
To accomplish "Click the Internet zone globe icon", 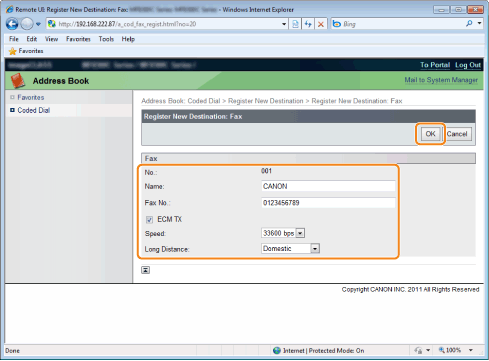I will tap(277, 351).
